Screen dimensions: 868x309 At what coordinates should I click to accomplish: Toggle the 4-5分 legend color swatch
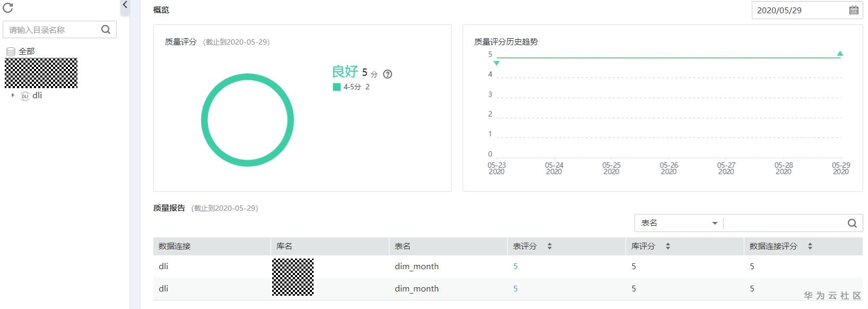pos(336,87)
